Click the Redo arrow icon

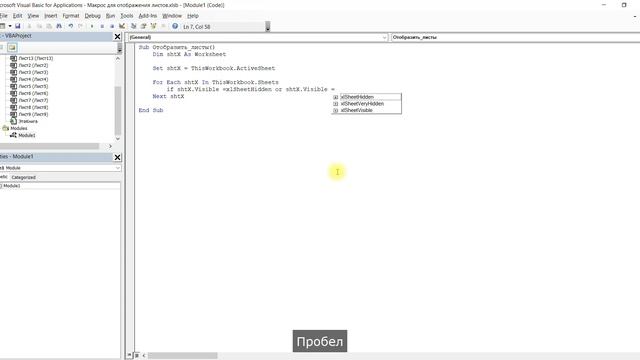click(x=80, y=26)
